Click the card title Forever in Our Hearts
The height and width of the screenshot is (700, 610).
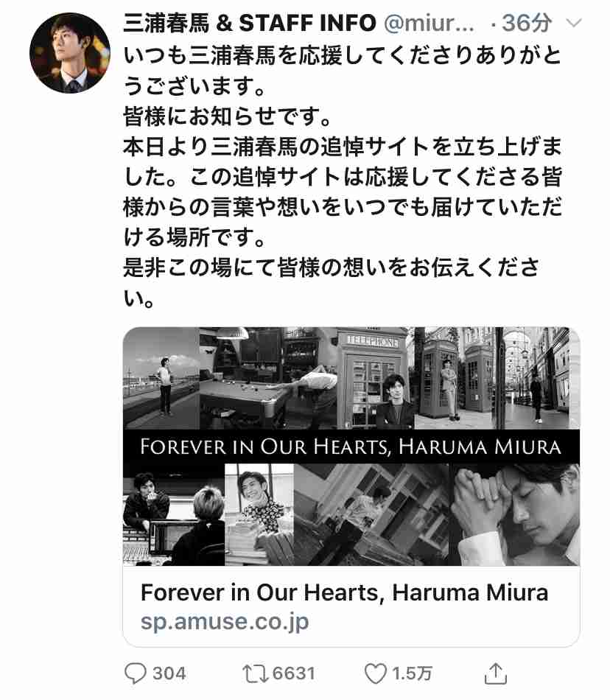pos(344,592)
